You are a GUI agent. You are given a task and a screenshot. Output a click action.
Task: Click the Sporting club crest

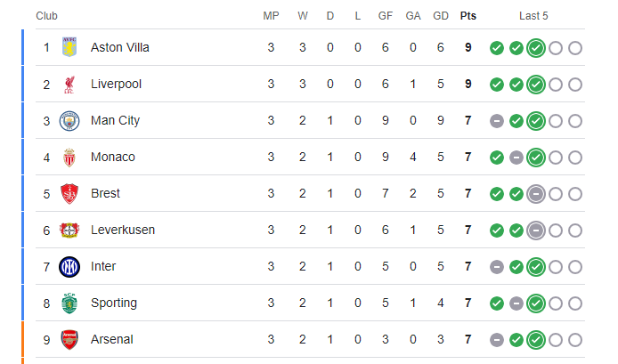tap(69, 303)
